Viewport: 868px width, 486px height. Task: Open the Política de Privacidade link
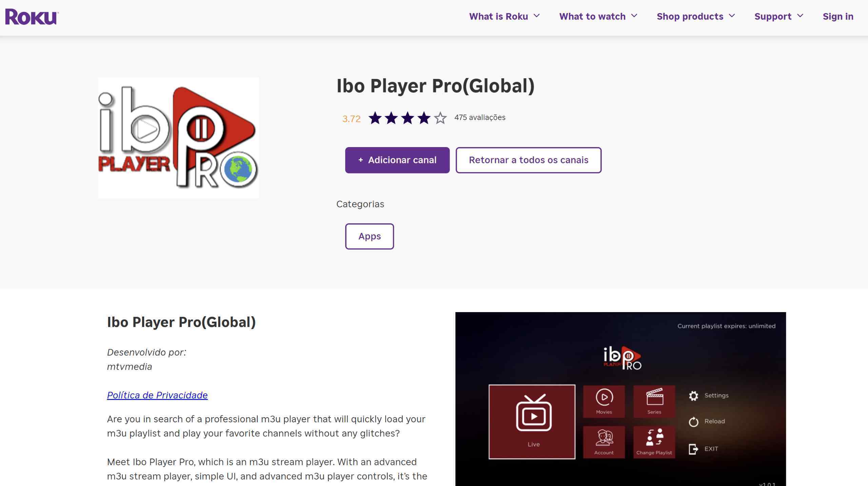(157, 395)
